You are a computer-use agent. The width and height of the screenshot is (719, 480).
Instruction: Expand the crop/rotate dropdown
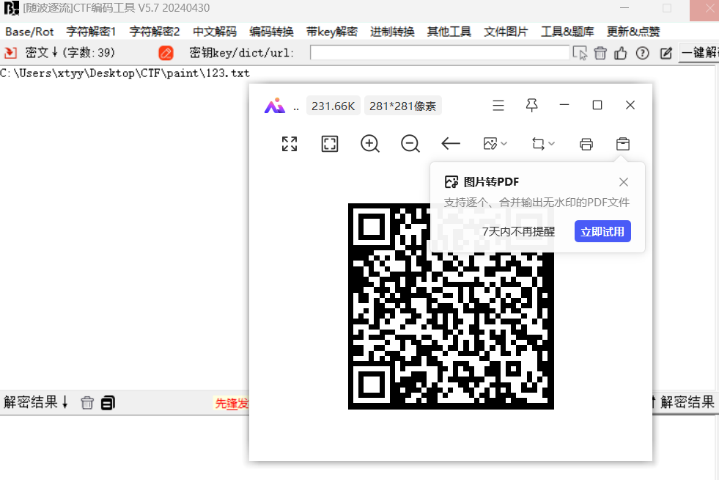[x=543, y=143]
